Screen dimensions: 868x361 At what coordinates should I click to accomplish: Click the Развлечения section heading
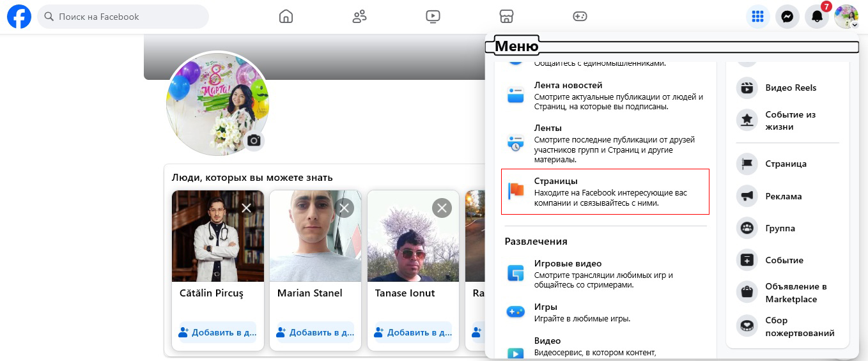[x=536, y=242]
